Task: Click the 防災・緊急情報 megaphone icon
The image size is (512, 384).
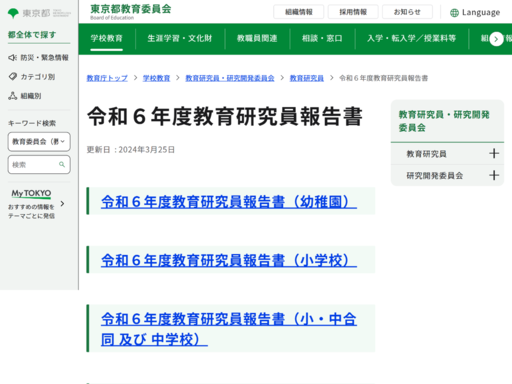Action: coord(12,58)
